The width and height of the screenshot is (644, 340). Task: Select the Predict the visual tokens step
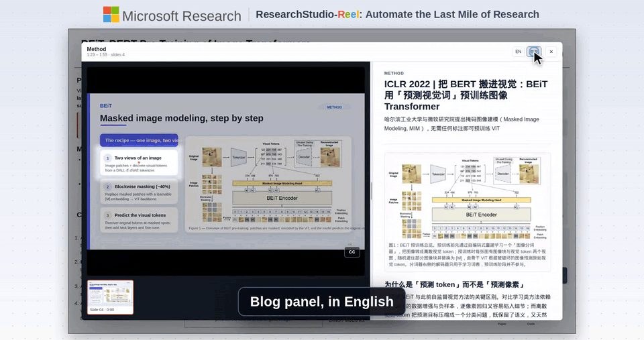[139, 221]
